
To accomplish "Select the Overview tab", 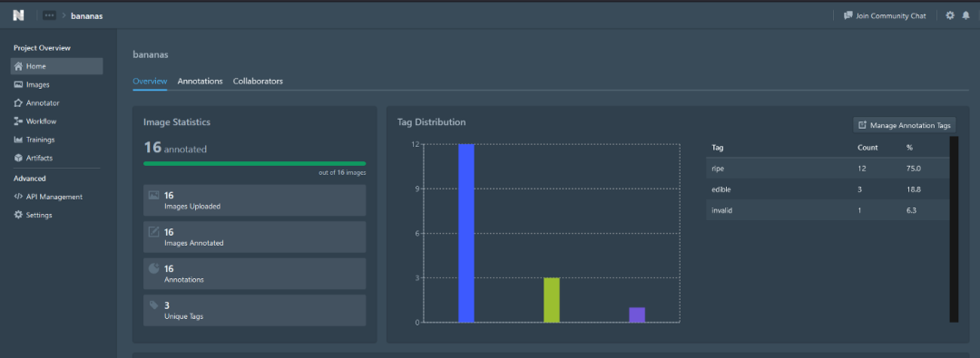I will click(150, 82).
